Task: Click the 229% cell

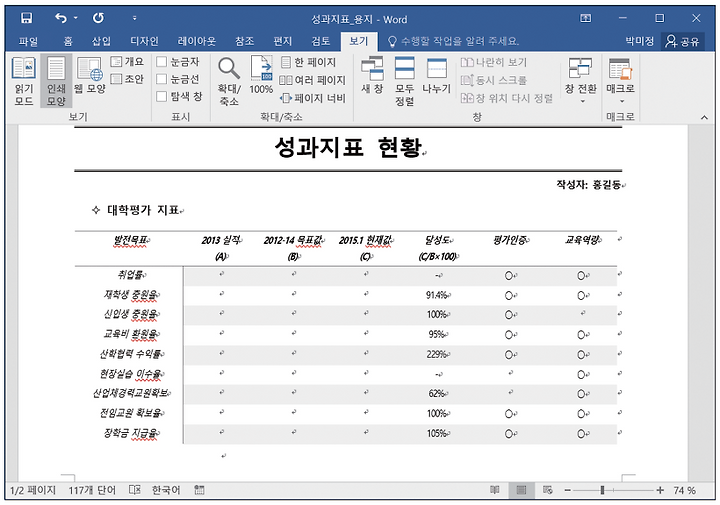Action: (x=437, y=354)
